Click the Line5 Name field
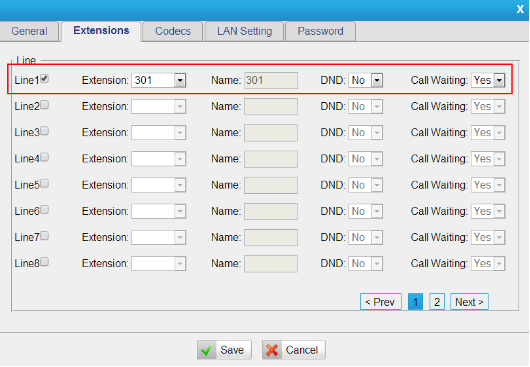This screenshot has width=530, height=367. pos(271,185)
